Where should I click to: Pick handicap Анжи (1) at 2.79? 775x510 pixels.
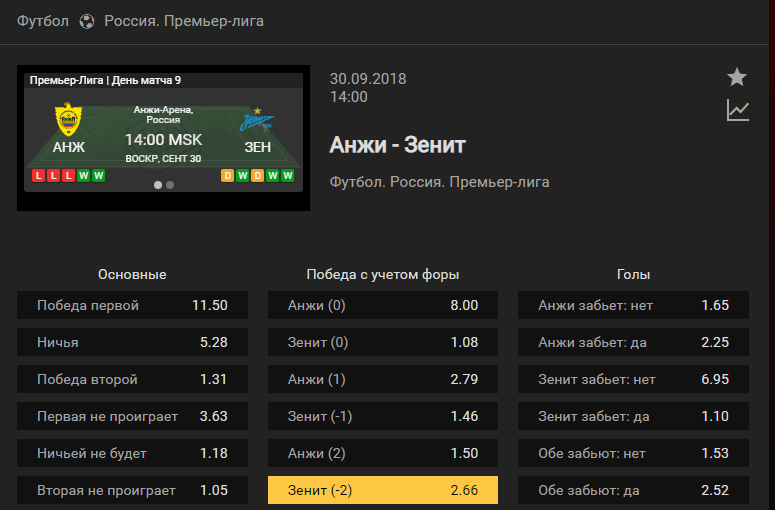click(383, 379)
